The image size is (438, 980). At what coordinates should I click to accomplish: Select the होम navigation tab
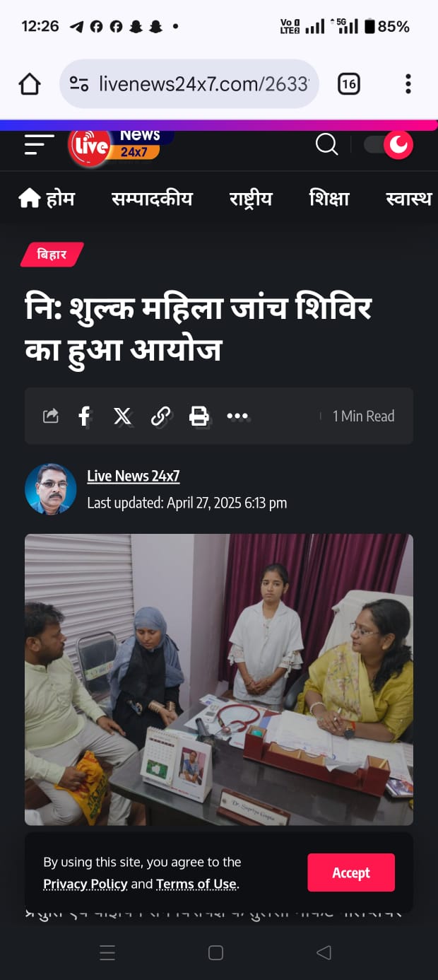(47, 199)
